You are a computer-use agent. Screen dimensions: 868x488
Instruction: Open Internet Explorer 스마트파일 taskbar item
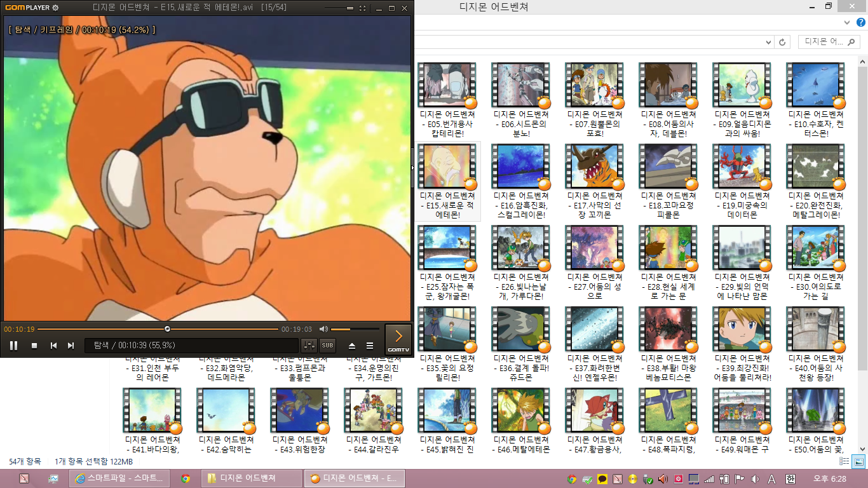118,478
